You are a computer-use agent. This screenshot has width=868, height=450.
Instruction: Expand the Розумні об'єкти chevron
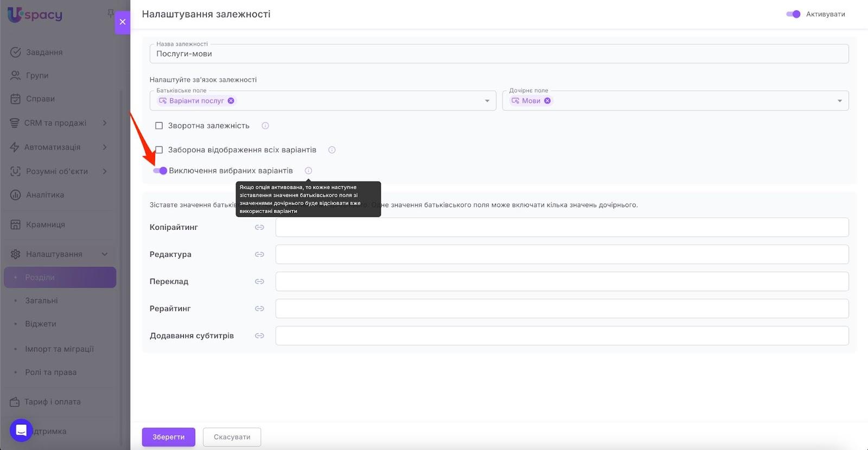tap(105, 171)
